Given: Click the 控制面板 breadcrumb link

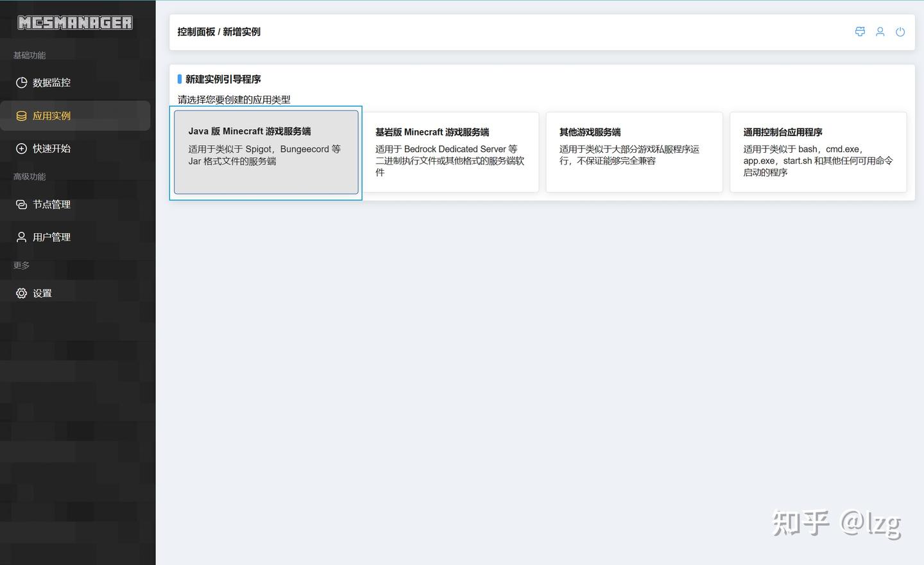Looking at the screenshot, I should click(196, 31).
